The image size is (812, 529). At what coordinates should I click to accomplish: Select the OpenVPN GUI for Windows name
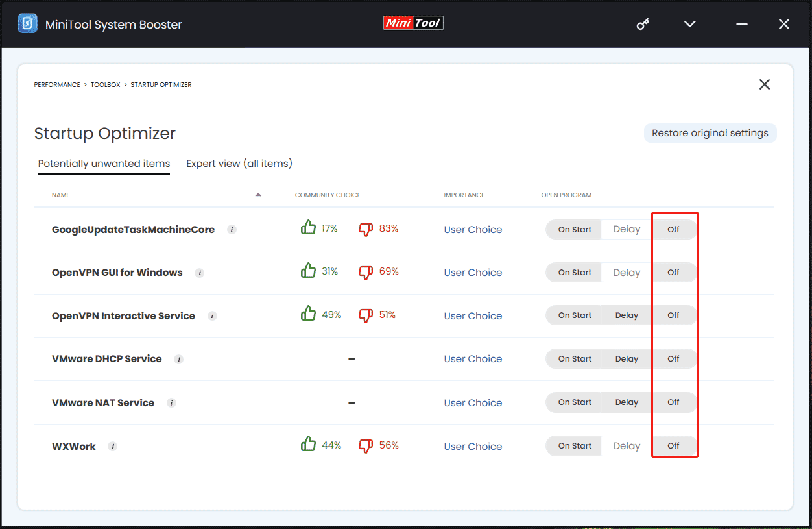(117, 273)
